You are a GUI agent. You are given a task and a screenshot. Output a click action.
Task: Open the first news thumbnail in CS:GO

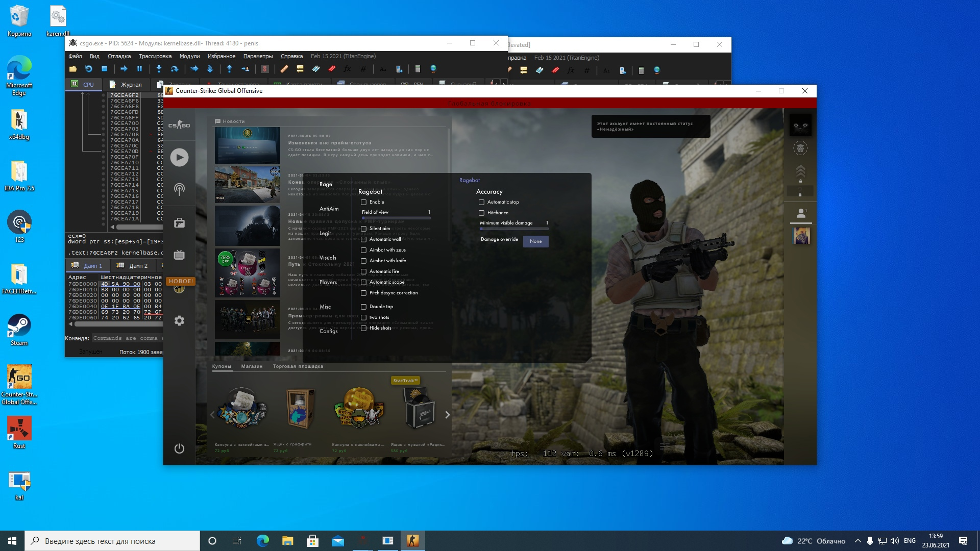(x=248, y=145)
